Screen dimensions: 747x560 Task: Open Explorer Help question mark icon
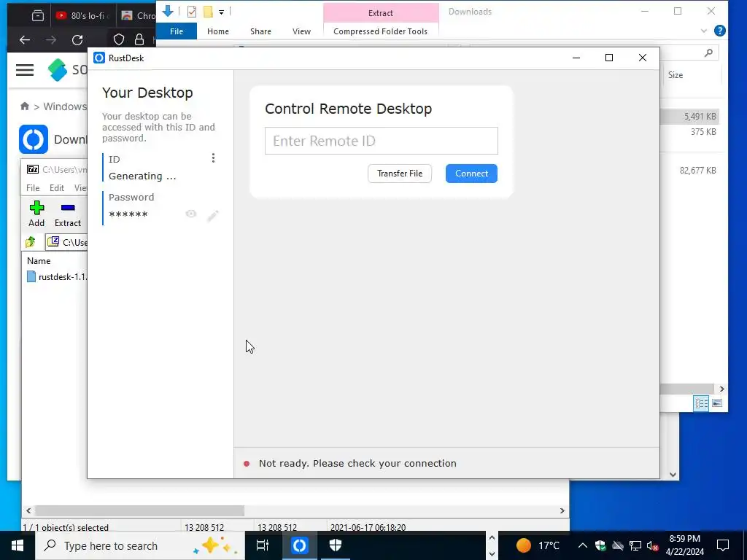click(720, 31)
